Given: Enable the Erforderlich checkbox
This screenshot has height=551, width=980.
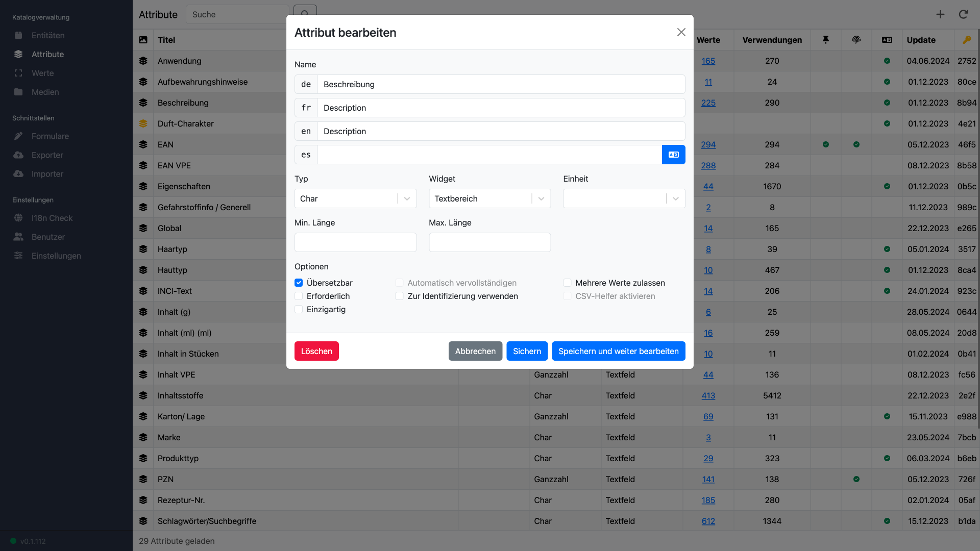Looking at the screenshot, I should pos(299,296).
